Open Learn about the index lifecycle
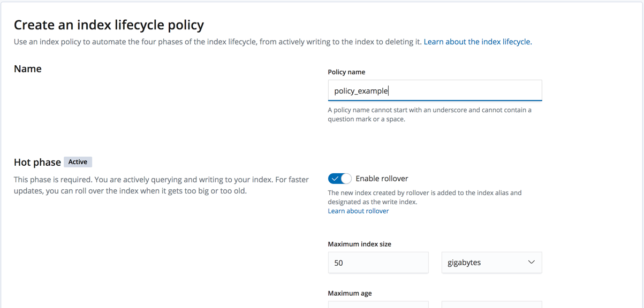 coord(477,41)
